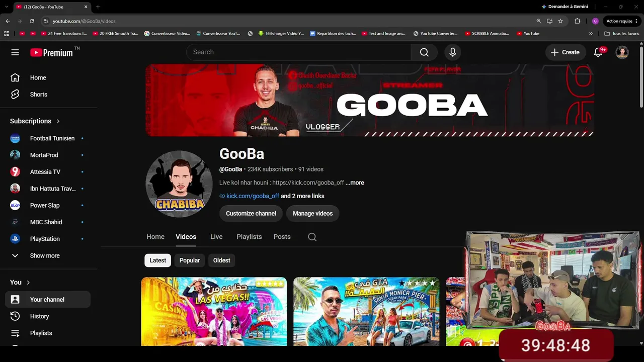Select the GooBa - YouTube browser tab

coord(52,7)
